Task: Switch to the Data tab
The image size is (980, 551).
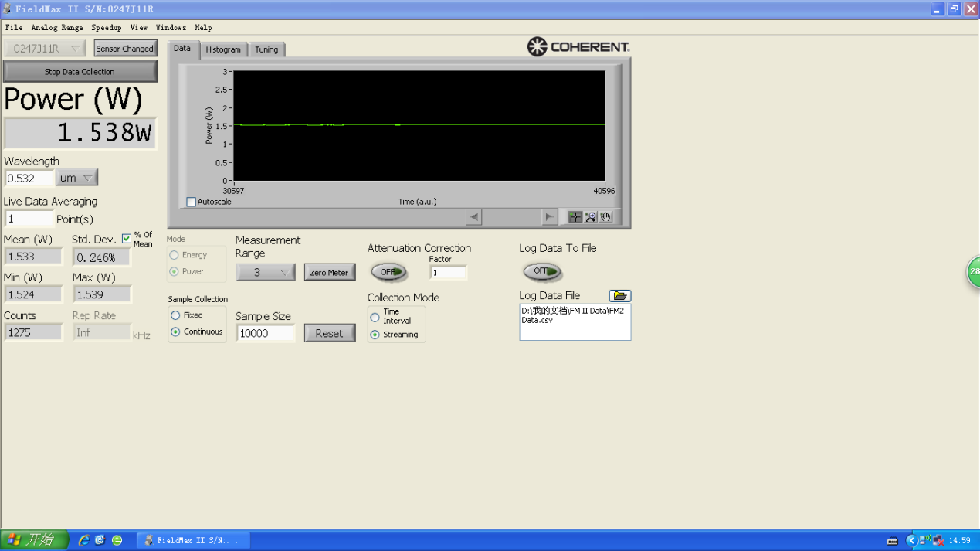Action: pos(182,48)
